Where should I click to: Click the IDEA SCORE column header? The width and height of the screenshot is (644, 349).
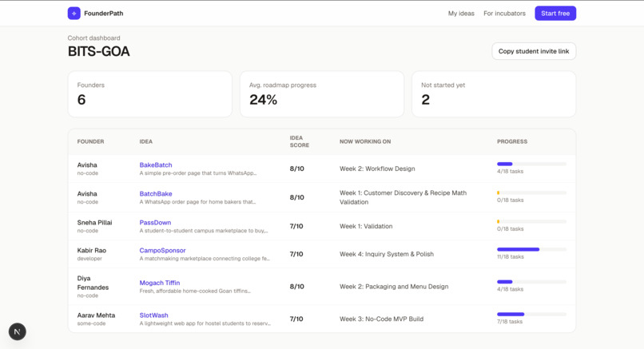(x=299, y=141)
